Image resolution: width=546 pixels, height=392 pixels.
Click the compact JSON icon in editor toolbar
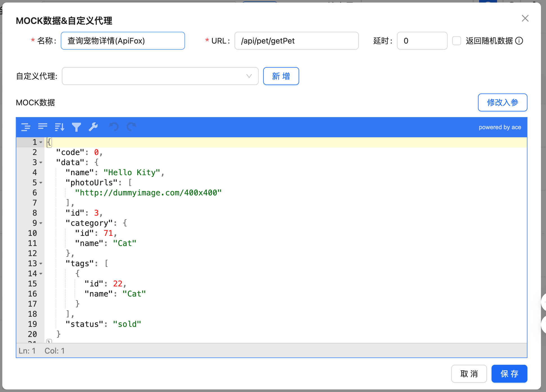[x=43, y=127]
